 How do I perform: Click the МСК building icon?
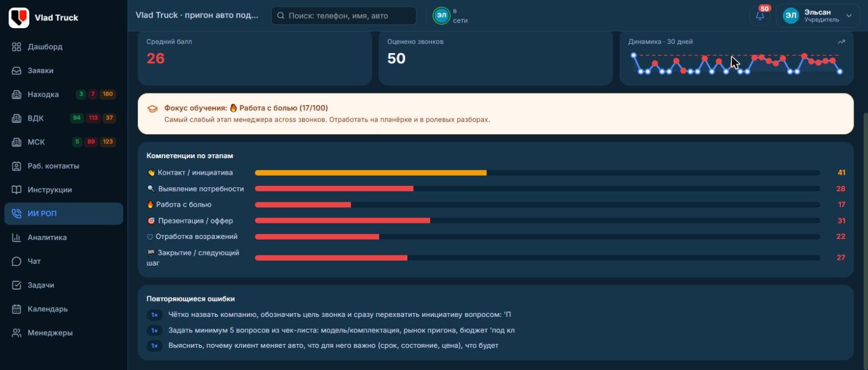click(17, 142)
